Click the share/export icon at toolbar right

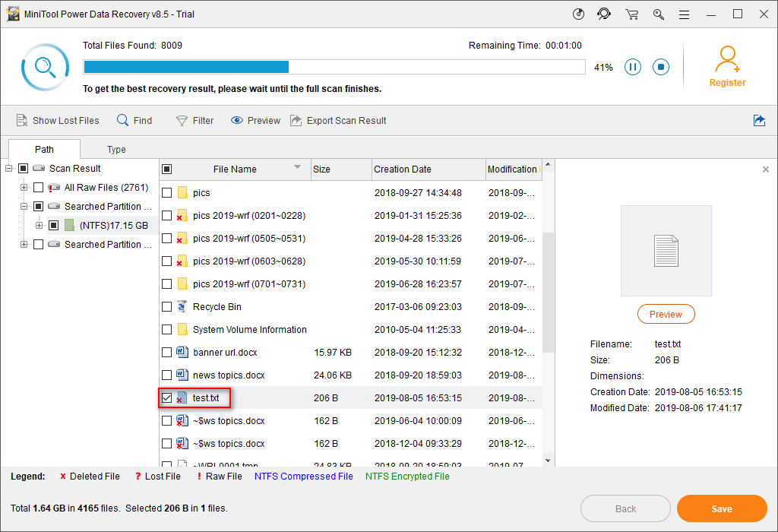point(759,121)
